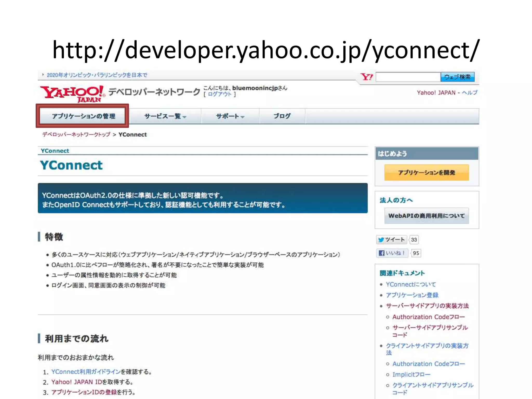Click the はじめよう panel header
This screenshot has width=532, height=399.
tap(427, 154)
